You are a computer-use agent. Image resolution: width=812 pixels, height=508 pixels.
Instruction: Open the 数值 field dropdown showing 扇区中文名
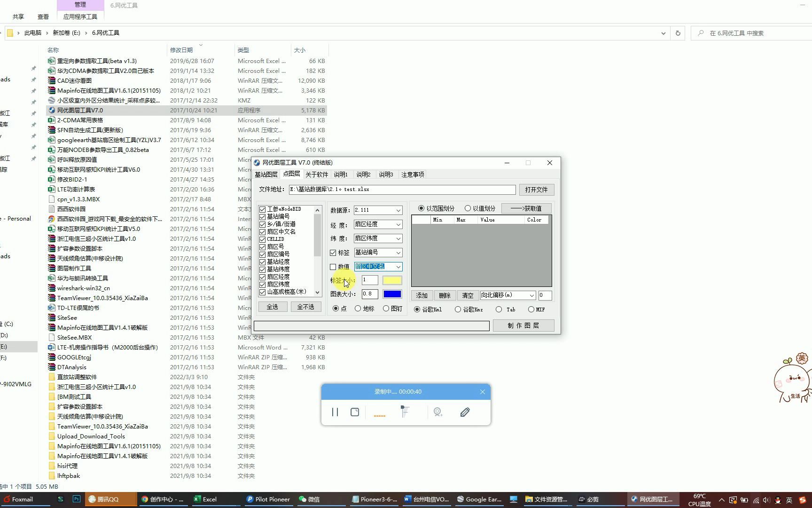tap(398, 267)
